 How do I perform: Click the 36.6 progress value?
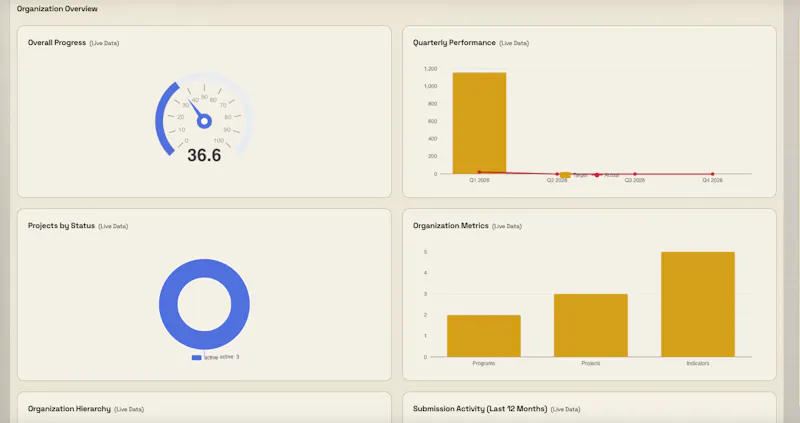coord(204,155)
